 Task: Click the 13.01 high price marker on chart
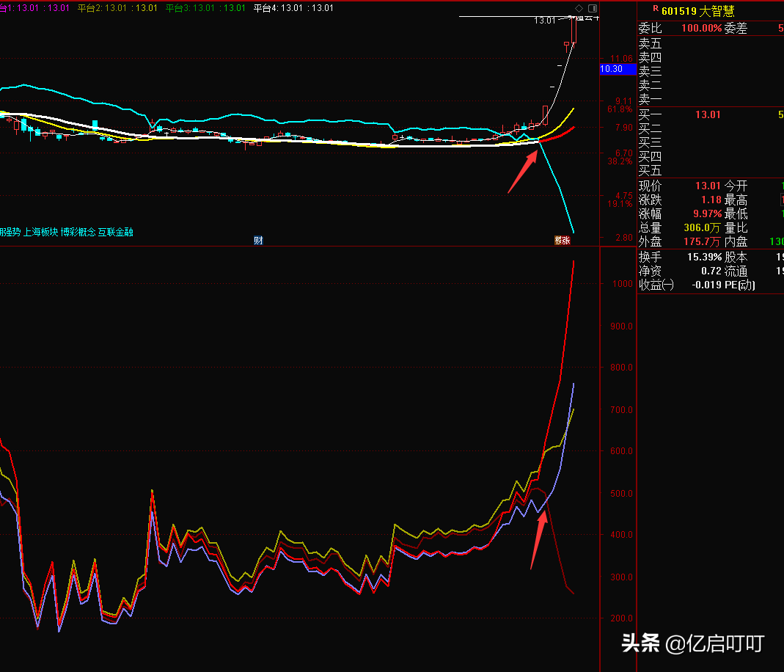click(x=544, y=21)
